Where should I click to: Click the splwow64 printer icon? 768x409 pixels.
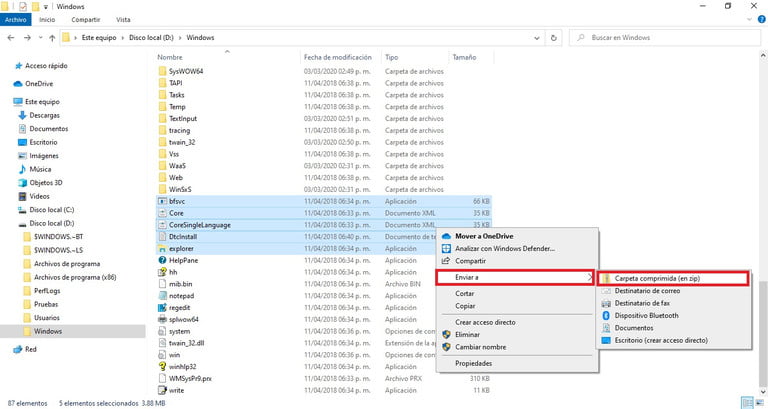[163, 319]
